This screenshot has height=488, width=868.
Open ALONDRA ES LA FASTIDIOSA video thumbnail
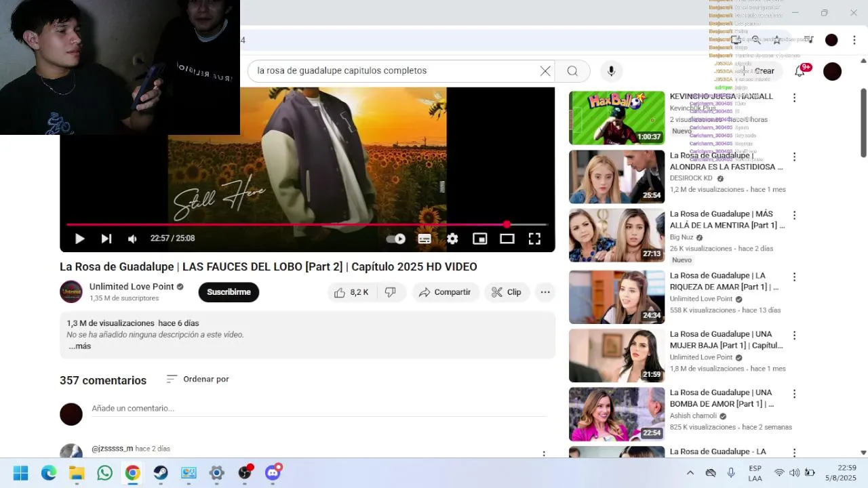pos(616,177)
